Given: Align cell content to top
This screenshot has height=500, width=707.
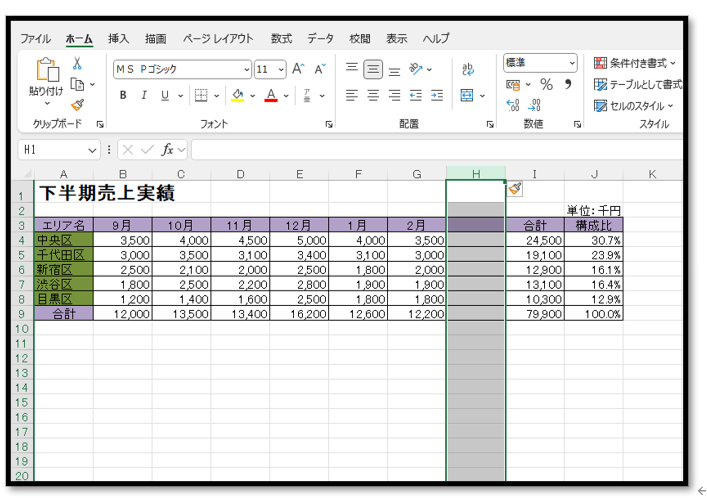Looking at the screenshot, I should (352, 69).
